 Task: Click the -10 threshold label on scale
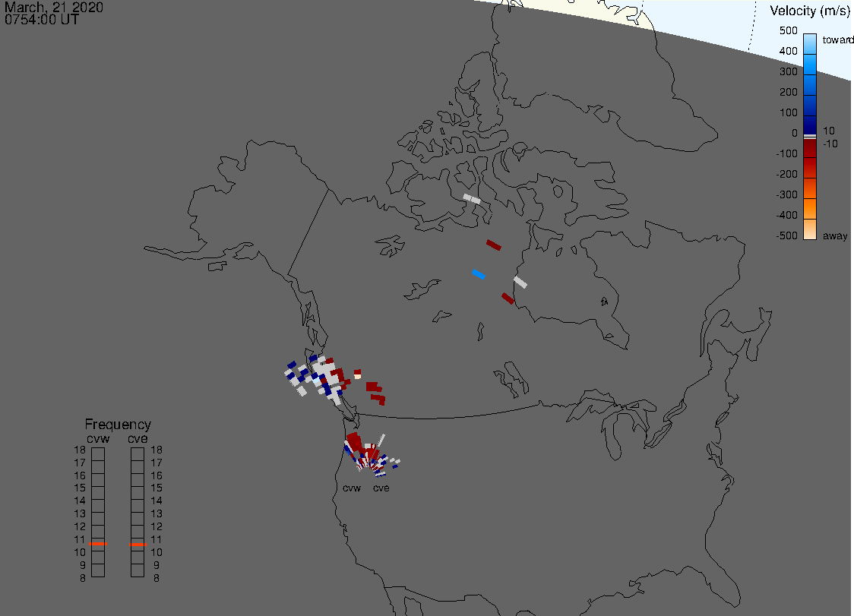point(830,144)
